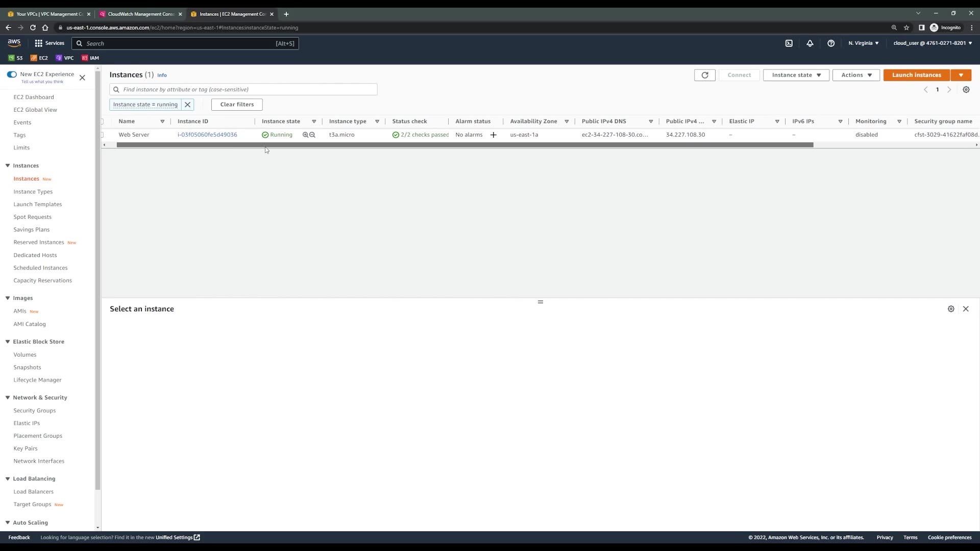The width and height of the screenshot is (980, 551).
Task: Tick the select-all header checkbox
Action: tap(102, 121)
